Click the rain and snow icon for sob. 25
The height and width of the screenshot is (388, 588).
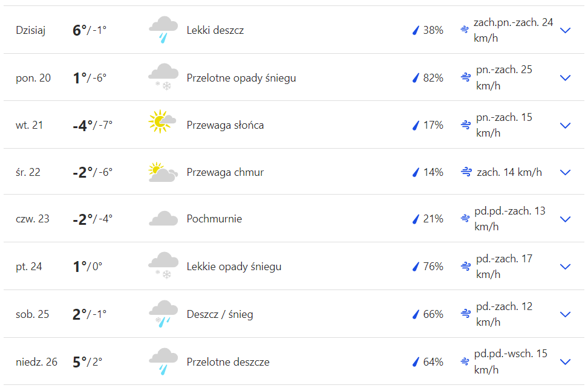click(163, 314)
